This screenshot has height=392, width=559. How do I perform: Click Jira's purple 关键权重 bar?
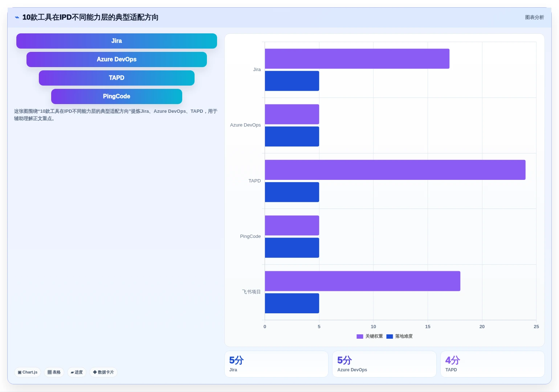[x=357, y=59]
